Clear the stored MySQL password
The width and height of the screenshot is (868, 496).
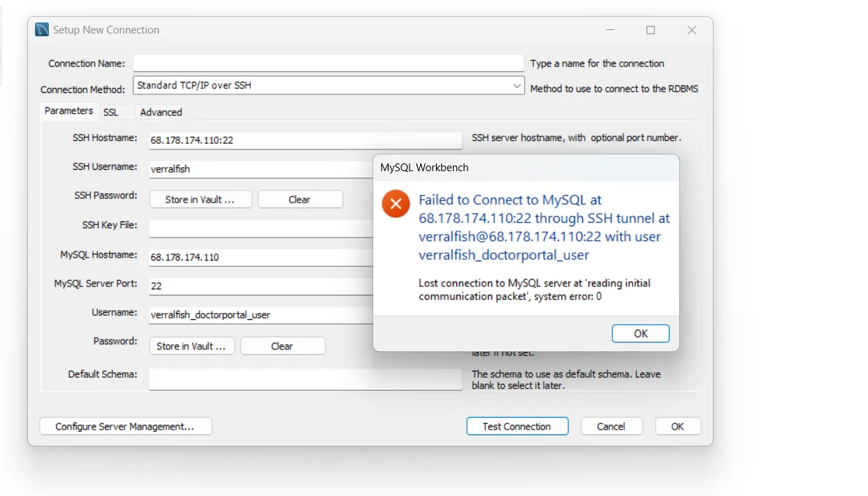coord(282,346)
